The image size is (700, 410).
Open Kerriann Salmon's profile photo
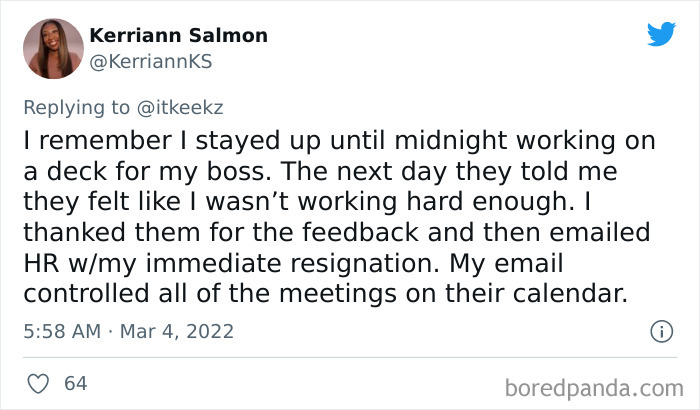(x=49, y=46)
